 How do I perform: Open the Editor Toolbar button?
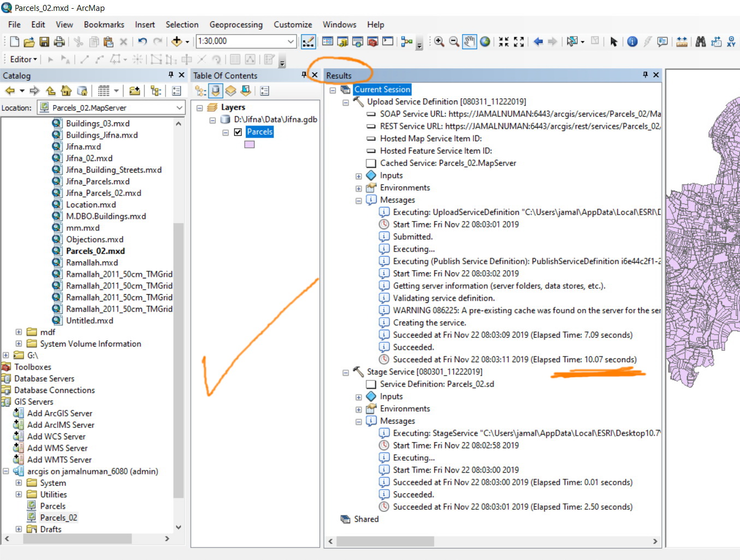point(308,41)
